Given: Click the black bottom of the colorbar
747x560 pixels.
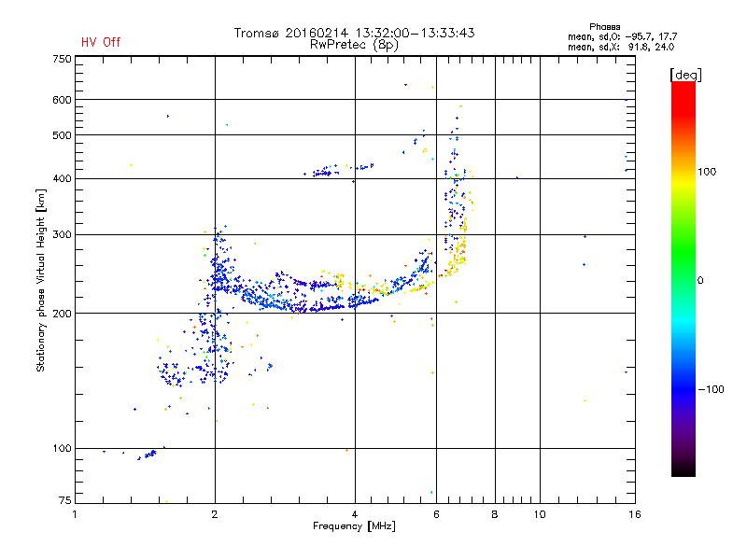Looking at the screenshot, I should tap(684, 469).
